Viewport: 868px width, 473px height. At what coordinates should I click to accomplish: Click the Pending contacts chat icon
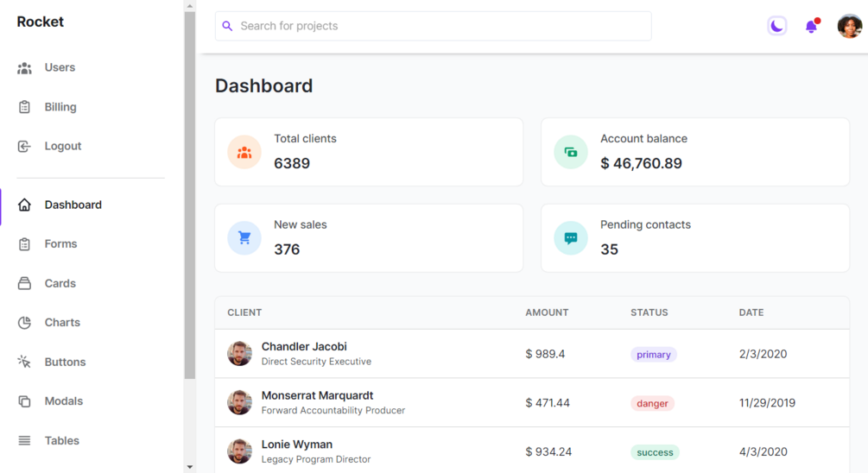571,238
